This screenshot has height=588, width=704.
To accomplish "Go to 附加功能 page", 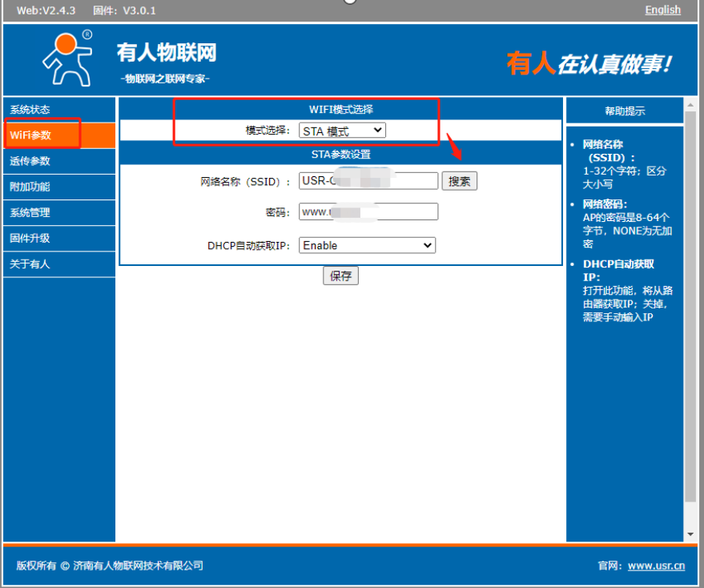I will point(30,187).
